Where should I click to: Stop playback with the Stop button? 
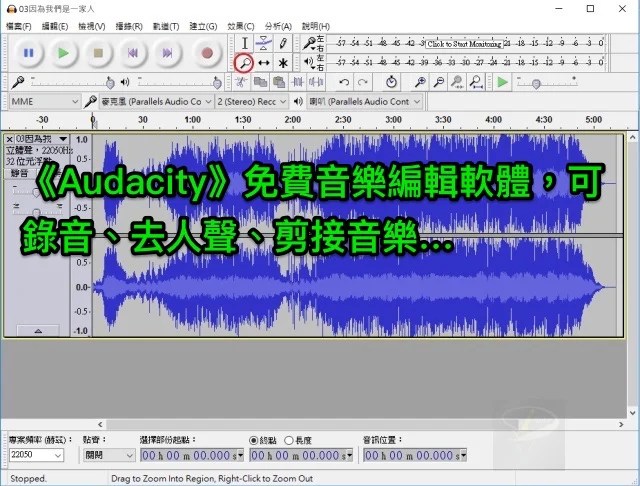point(98,53)
